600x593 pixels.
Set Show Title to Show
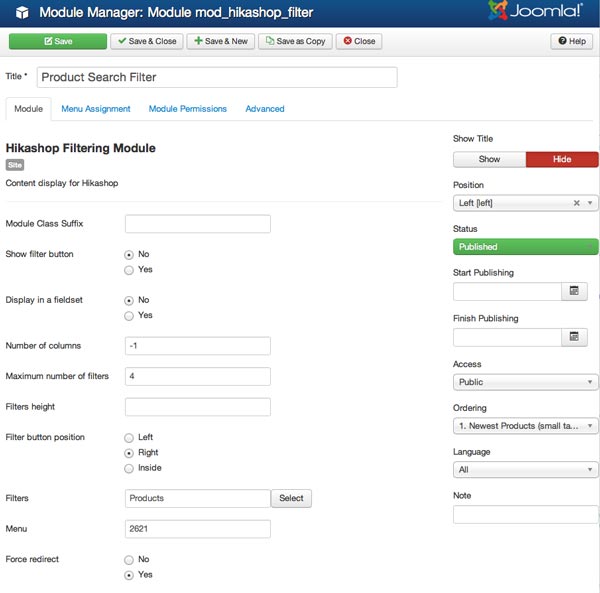[489, 159]
